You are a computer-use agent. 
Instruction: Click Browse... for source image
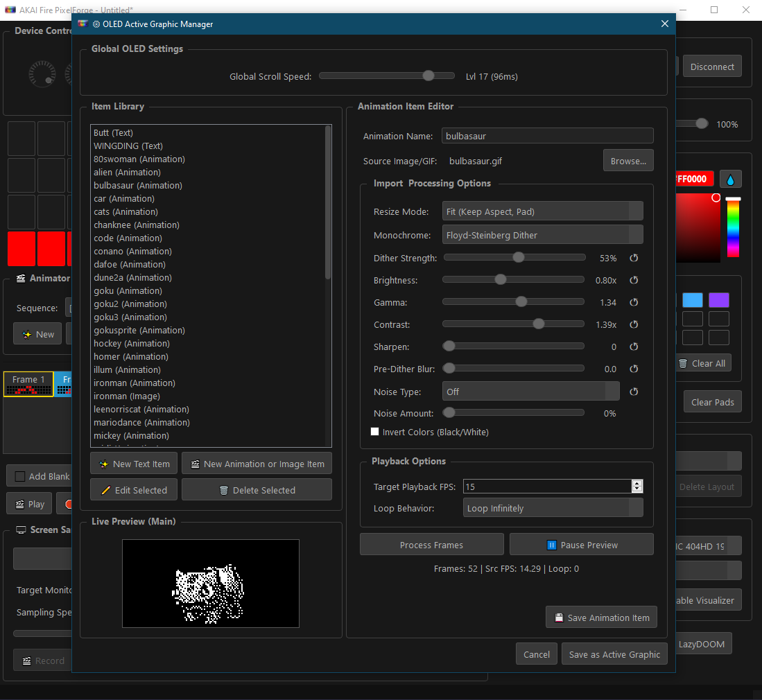tap(628, 161)
